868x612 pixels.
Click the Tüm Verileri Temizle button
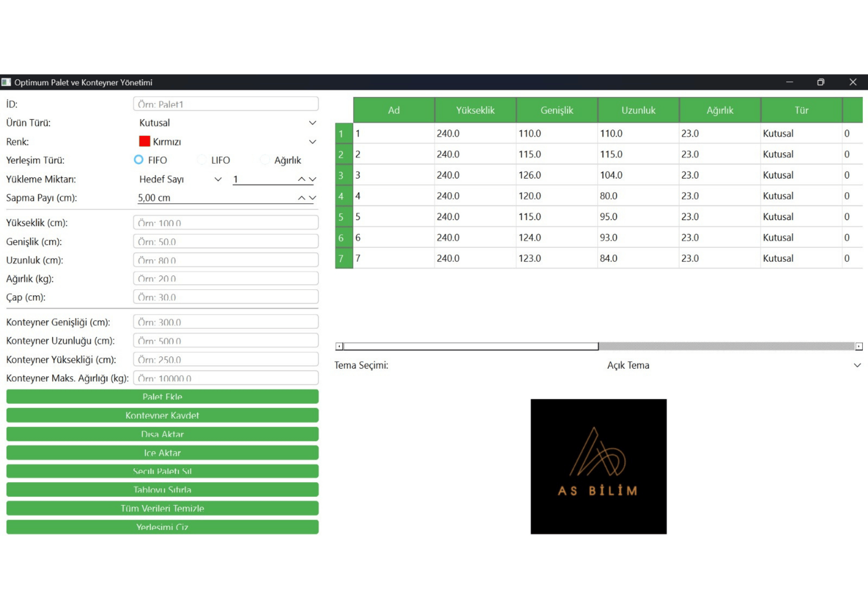(162, 508)
